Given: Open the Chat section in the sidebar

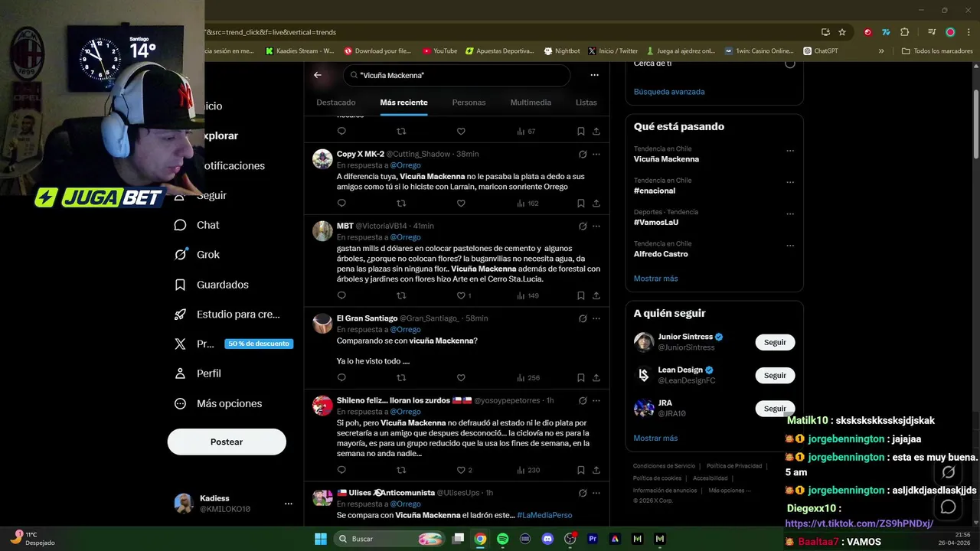Looking at the screenshot, I should tap(197, 225).
